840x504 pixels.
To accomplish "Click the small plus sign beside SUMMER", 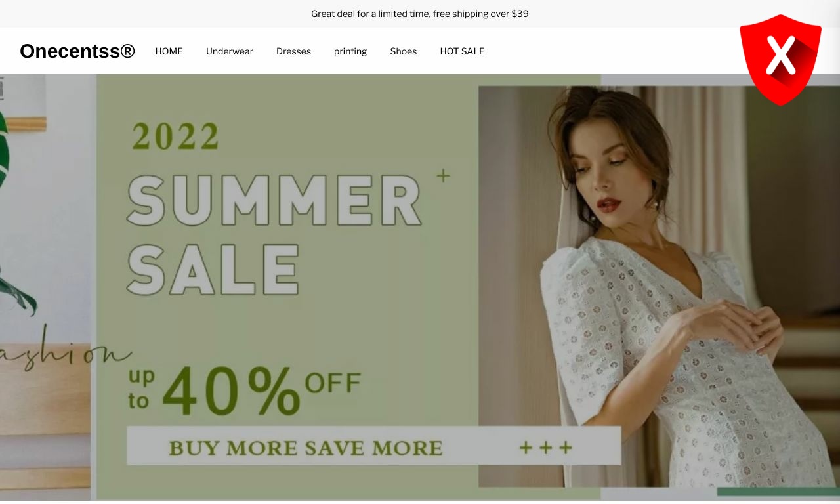I will coord(444,175).
